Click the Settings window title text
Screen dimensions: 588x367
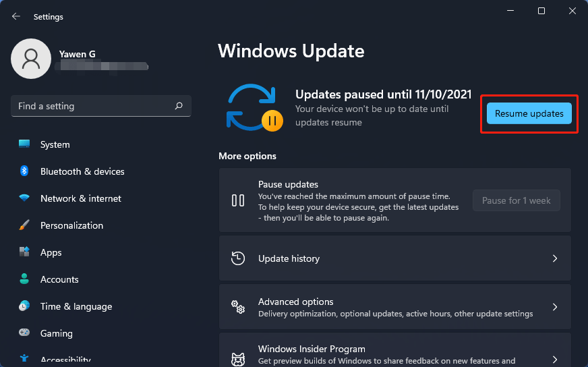point(49,17)
